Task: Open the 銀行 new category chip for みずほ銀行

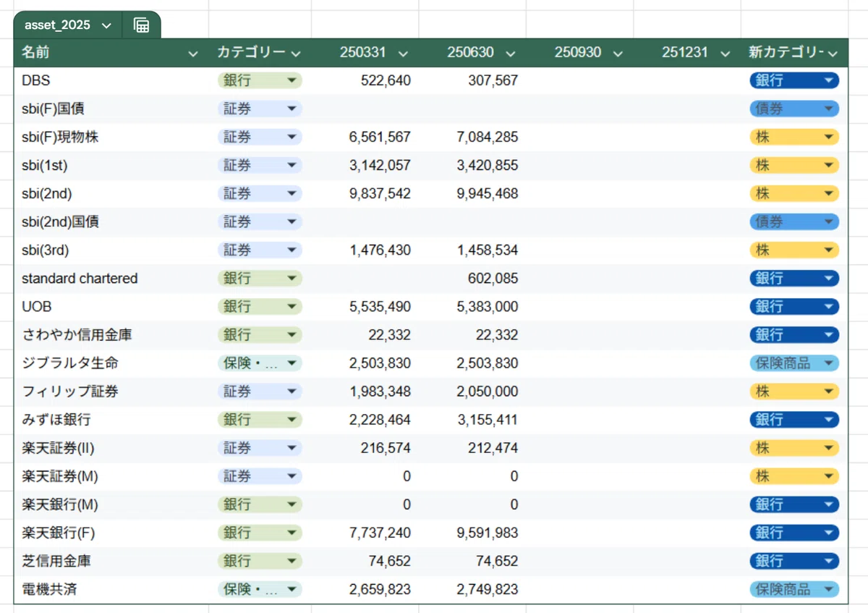Action: (794, 420)
